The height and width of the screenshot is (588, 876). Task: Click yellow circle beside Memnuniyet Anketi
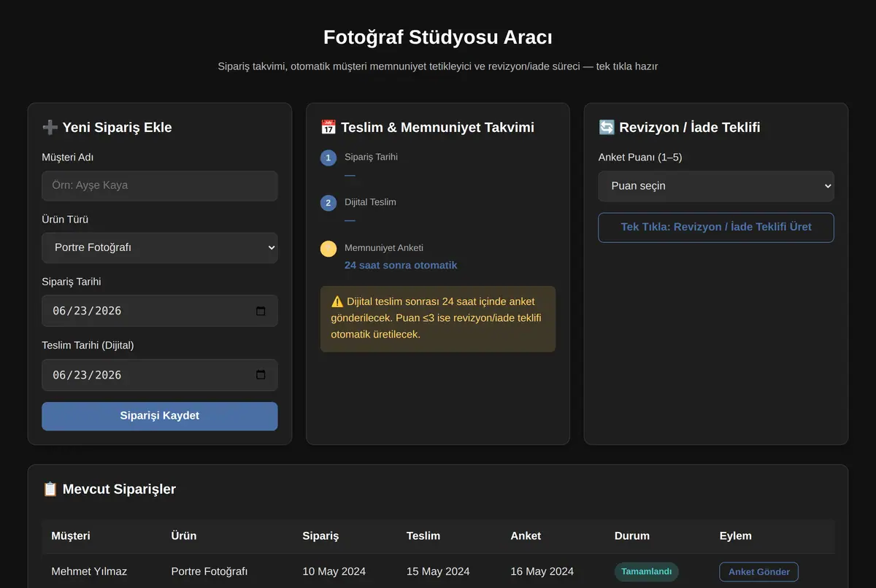(x=328, y=249)
